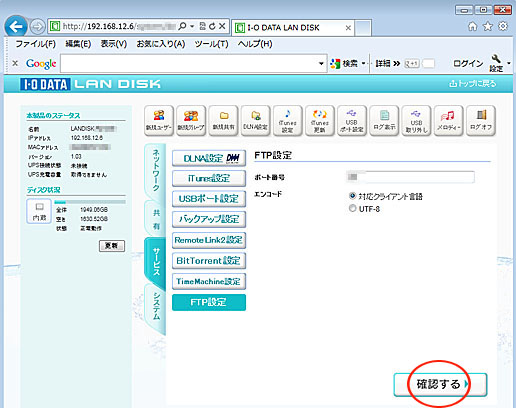Click the ポート番号 input field
The image size is (516, 408).
410,177
